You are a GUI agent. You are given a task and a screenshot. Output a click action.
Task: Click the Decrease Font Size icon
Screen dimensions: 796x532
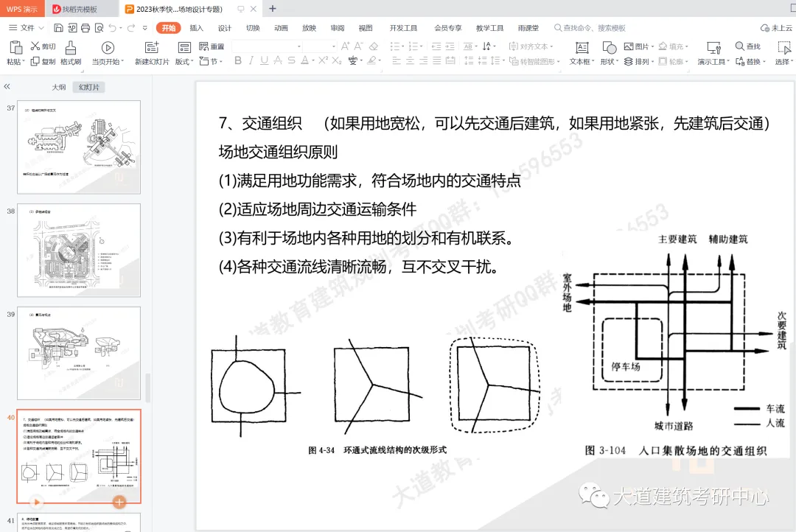coord(358,46)
